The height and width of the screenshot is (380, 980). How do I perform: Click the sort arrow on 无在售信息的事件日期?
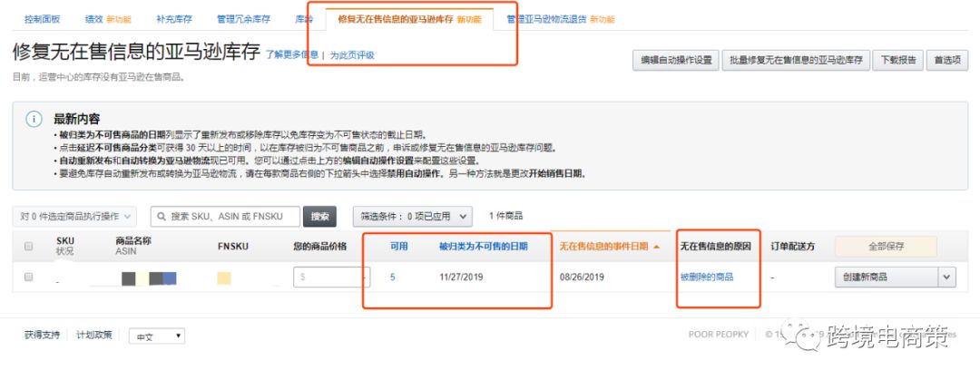(x=656, y=247)
